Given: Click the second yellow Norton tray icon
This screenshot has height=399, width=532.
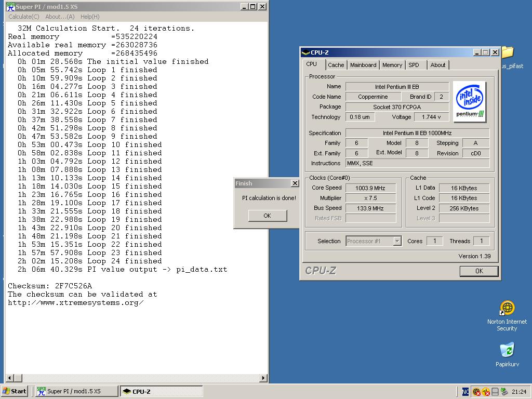Looking at the screenshot, I should (x=486, y=392).
